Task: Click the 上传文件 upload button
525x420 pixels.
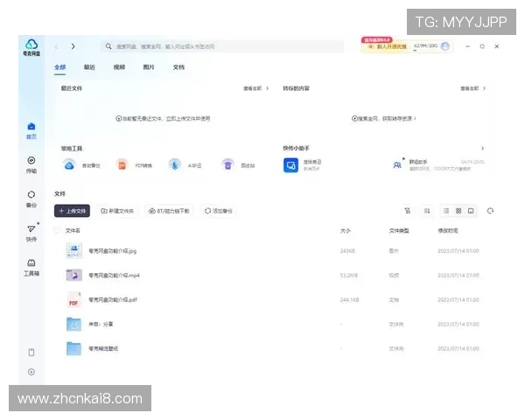Action: click(x=72, y=211)
